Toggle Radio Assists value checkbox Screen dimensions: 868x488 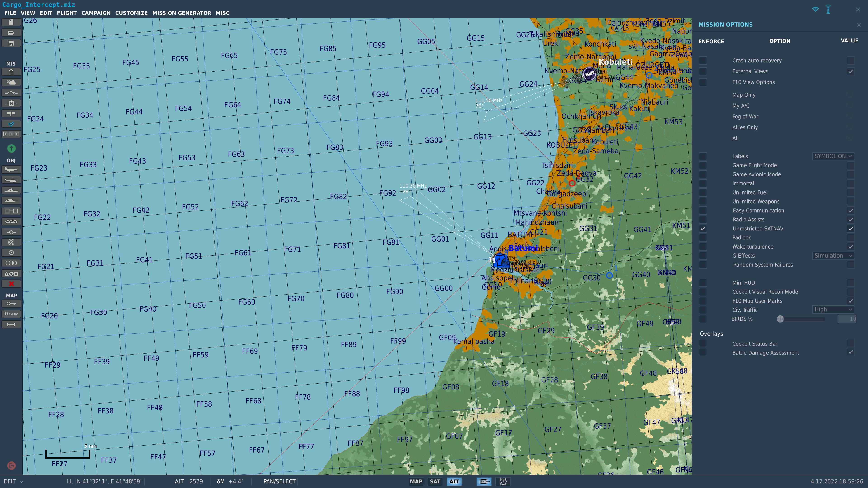click(851, 220)
